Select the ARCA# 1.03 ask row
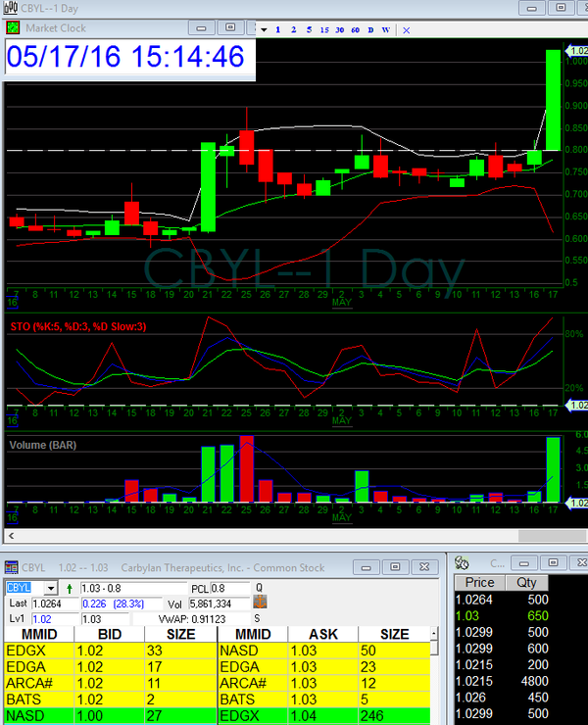Screen dimensions: 588x725 click(323, 683)
